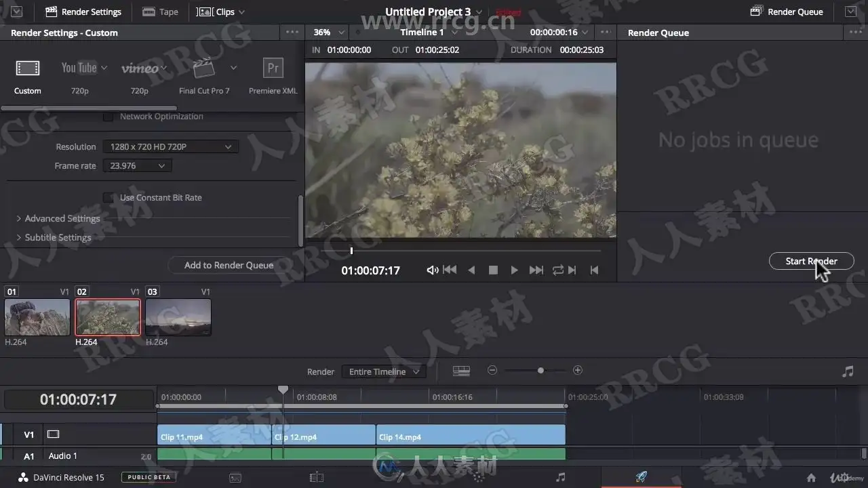
Task: Mute viewer audio with speaker icon
Action: point(432,270)
